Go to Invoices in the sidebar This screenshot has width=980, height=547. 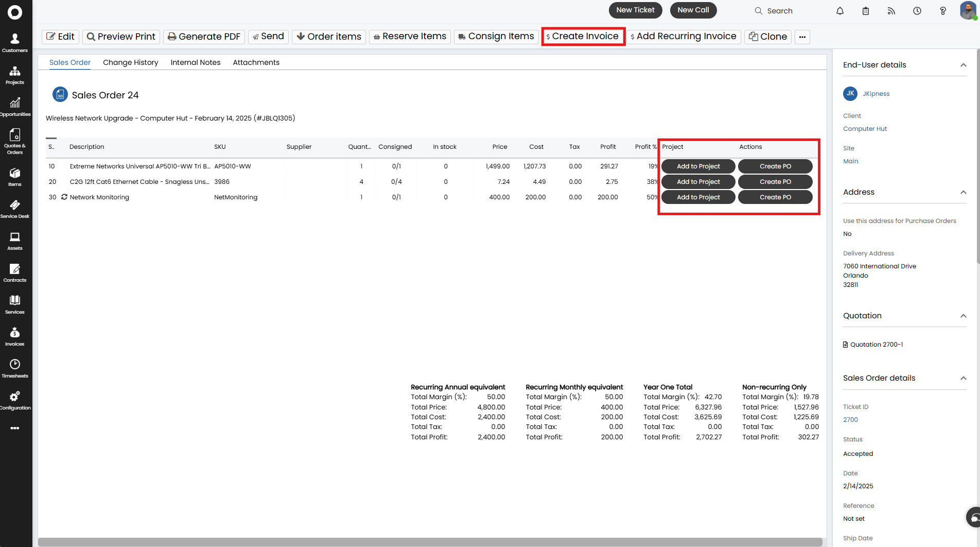15,337
